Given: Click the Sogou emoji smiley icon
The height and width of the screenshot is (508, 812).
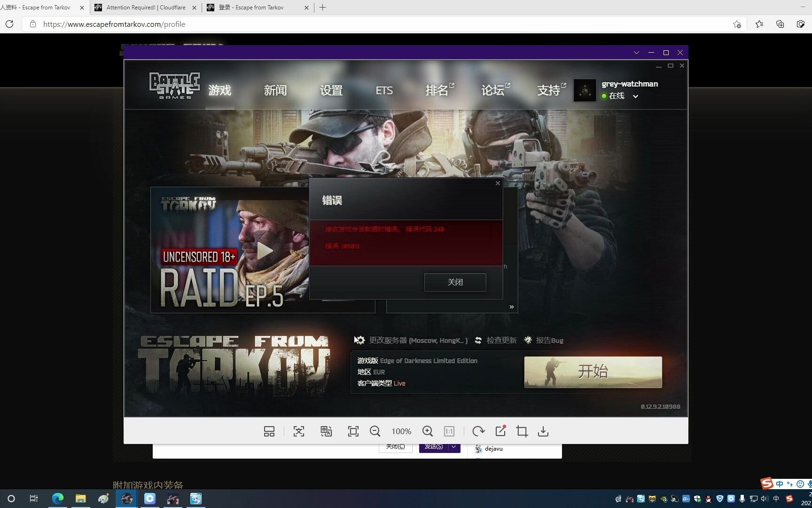Looking at the screenshot, I should click(800, 484).
